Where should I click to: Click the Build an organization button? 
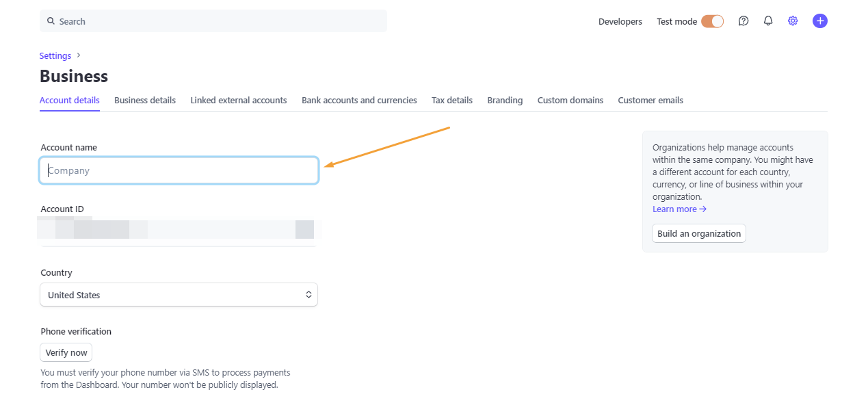click(699, 233)
